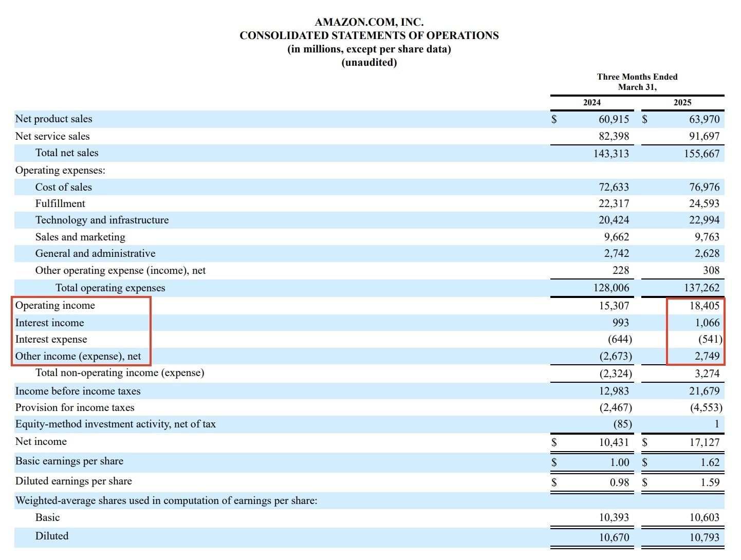Viewport: 741px width, 560px height.
Task: Select 'Other income (expense), net' label
Action: click(x=78, y=356)
